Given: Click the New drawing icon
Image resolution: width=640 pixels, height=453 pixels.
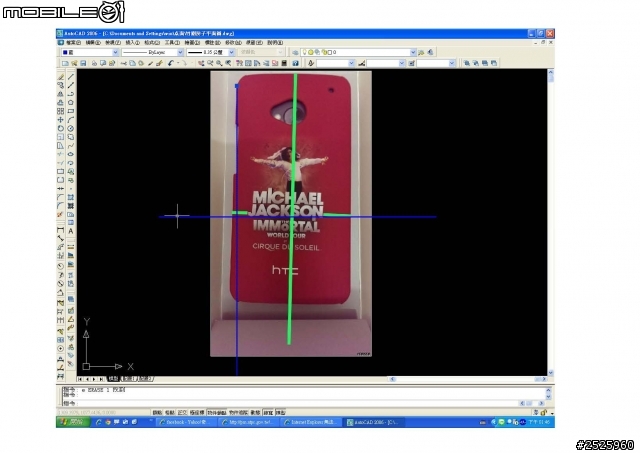Looking at the screenshot, I should tap(65, 63).
